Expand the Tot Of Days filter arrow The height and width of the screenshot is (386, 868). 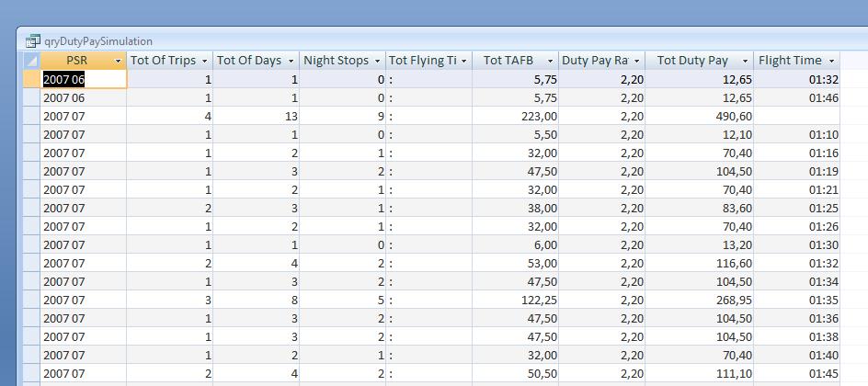click(x=291, y=61)
